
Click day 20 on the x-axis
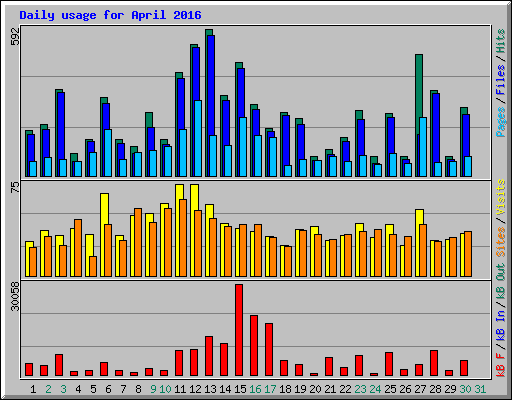[315, 389]
